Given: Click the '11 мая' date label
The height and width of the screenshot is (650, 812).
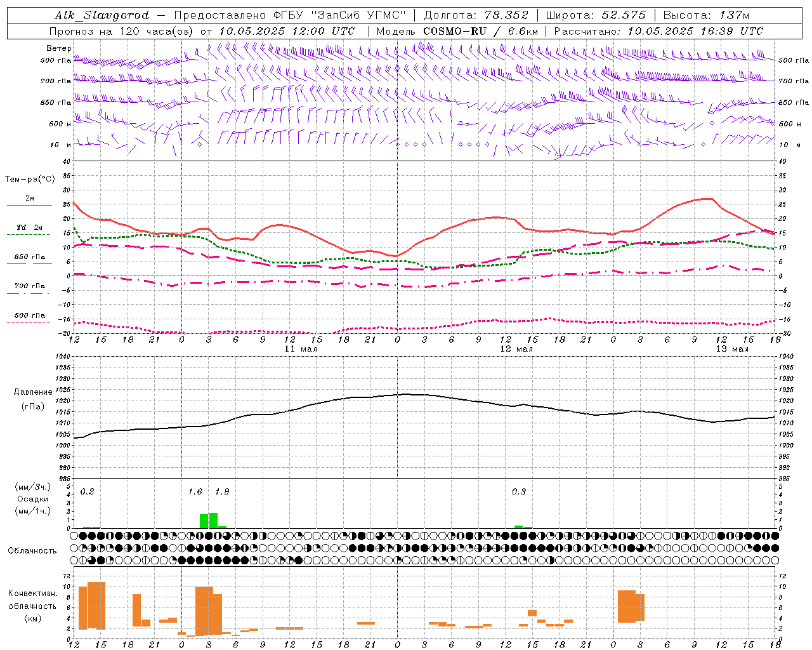Looking at the screenshot, I should click(301, 349).
